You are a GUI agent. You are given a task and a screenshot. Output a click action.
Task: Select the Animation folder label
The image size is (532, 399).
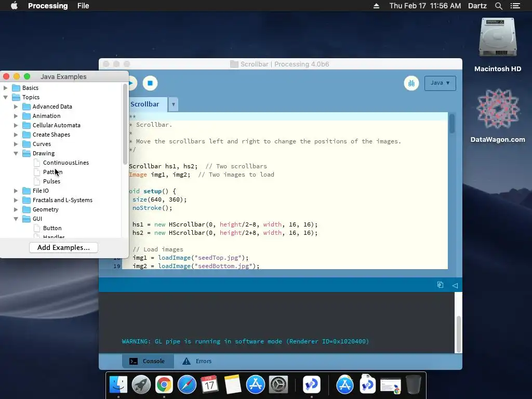(x=46, y=116)
